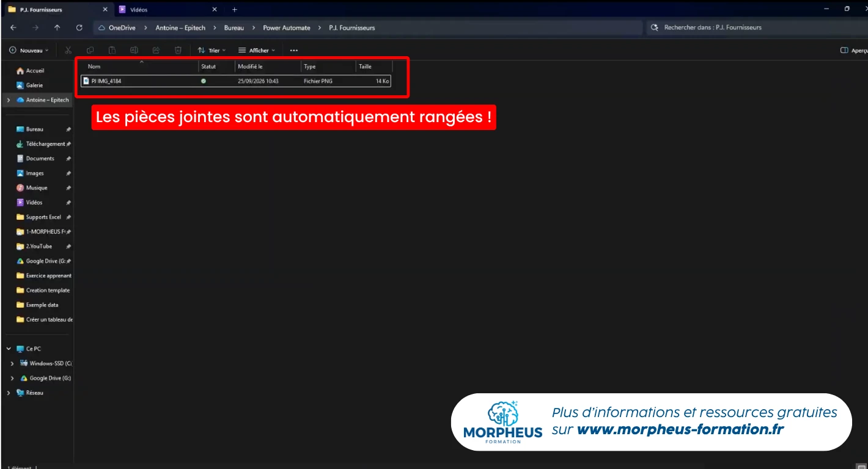Open Google Drive (G:) under Ce PC
This screenshot has width=868, height=469.
46,378
